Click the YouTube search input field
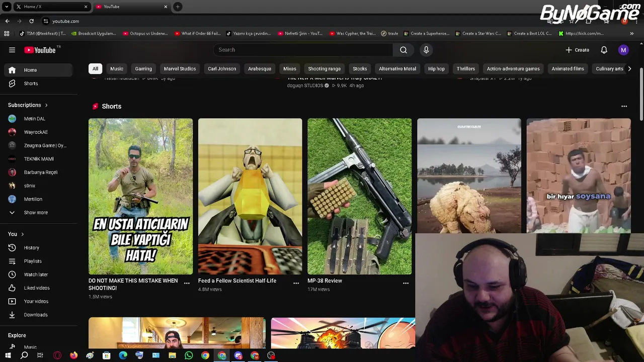644x362 pixels. point(303,50)
